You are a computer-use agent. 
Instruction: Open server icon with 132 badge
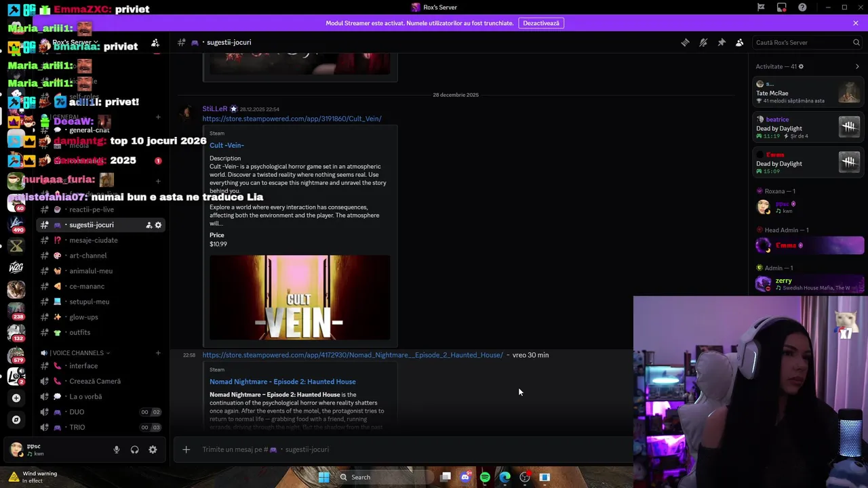[16, 333]
